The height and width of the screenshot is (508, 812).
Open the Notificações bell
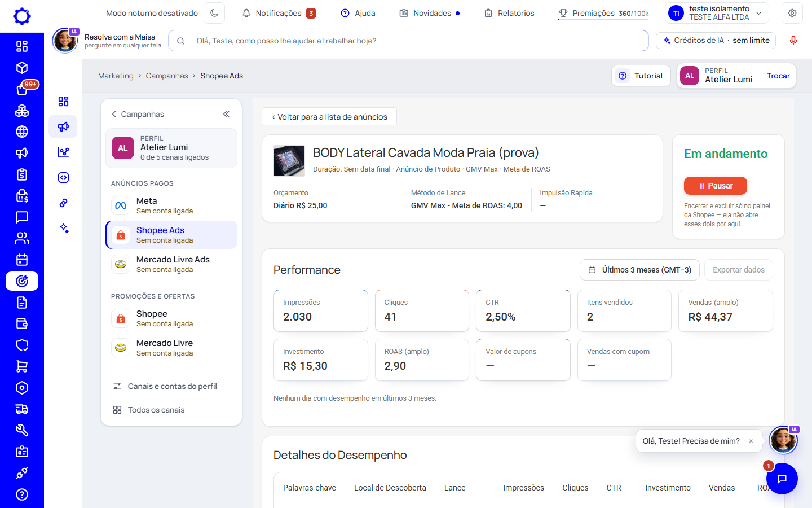point(279,13)
